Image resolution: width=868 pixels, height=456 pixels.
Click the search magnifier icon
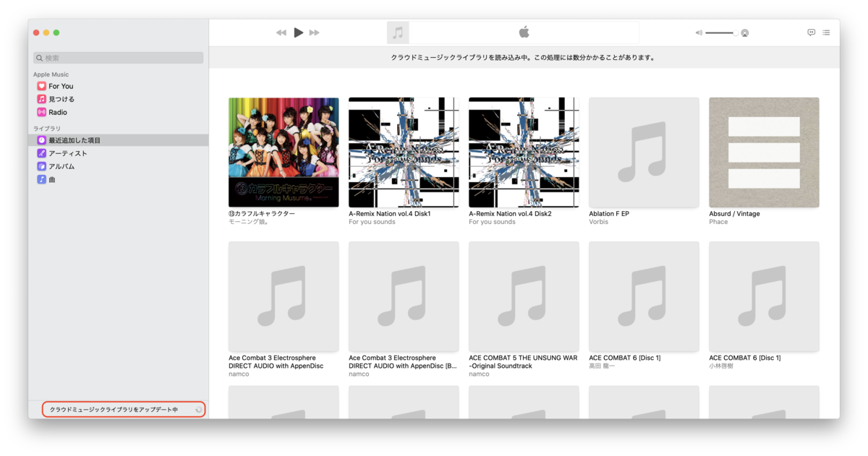click(40, 58)
